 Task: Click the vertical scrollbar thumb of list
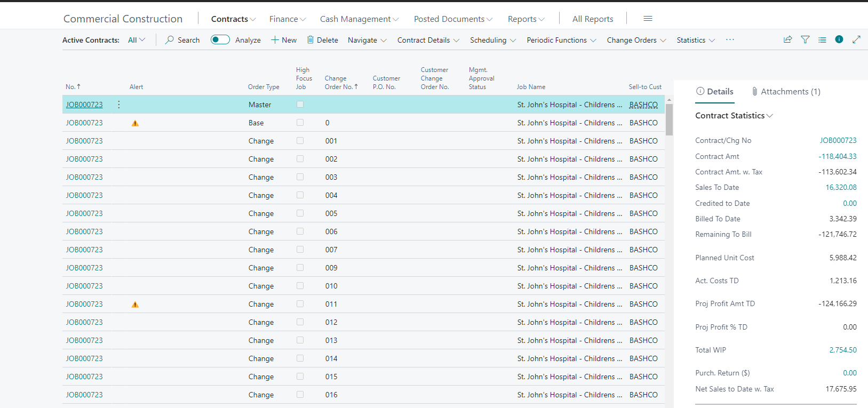click(x=669, y=119)
